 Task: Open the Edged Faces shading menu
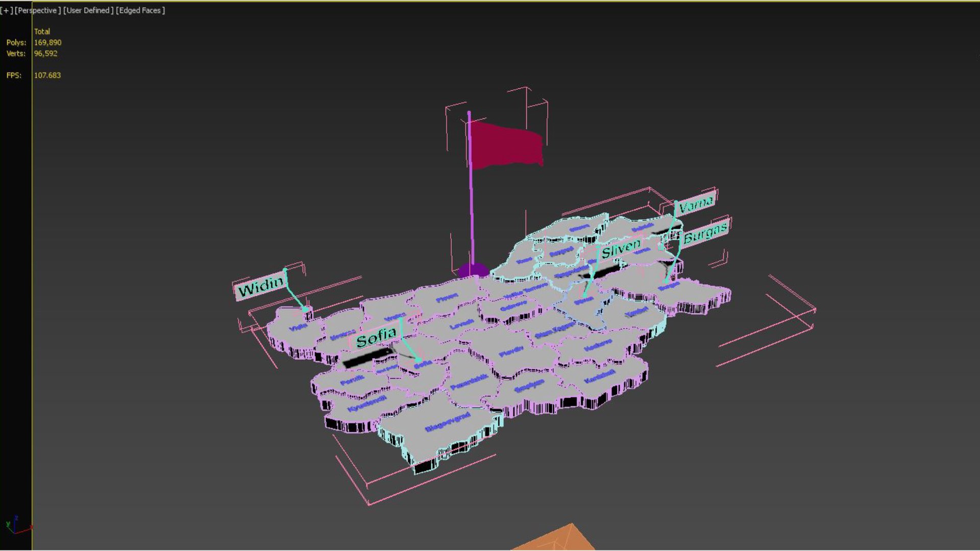(140, 10)
